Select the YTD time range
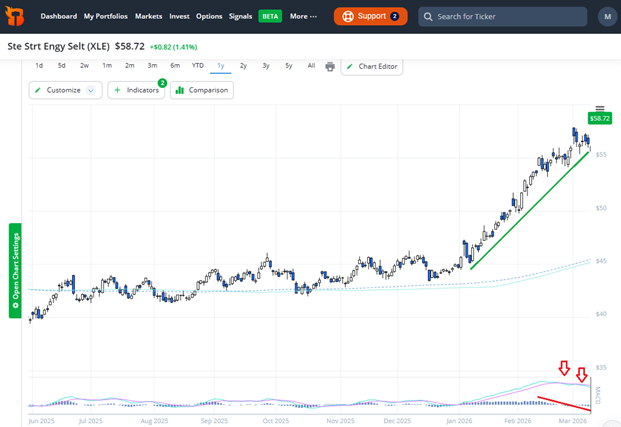The width and height of the screenshot is (621, 427). click(x=198, y=66)
